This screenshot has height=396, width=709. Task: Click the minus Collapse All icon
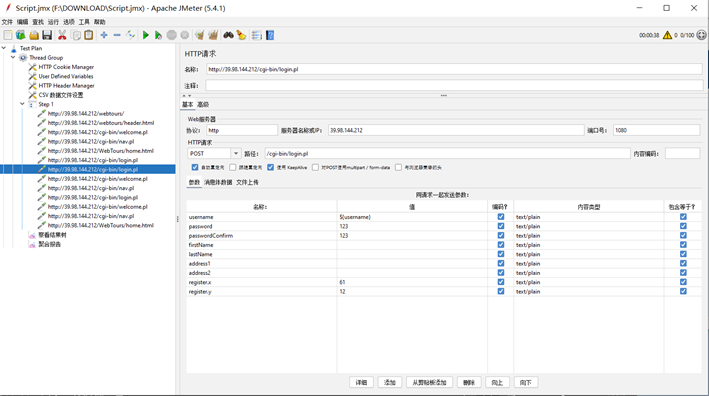tap(117, 35)
